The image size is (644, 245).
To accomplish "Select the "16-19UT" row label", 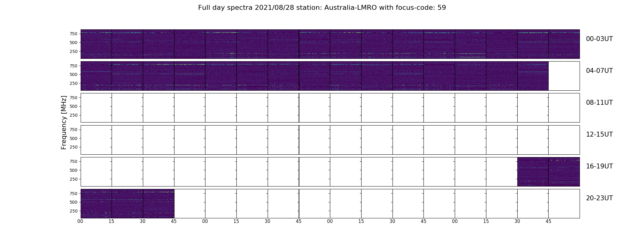I will pos(599,166).
